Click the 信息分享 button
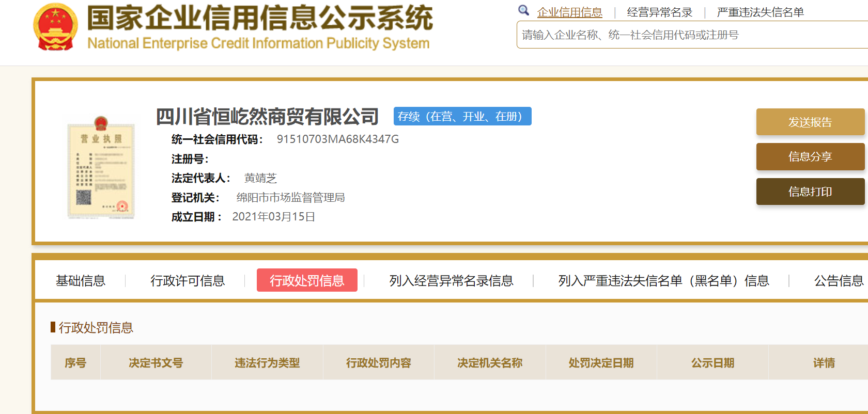 click(810, 156)
